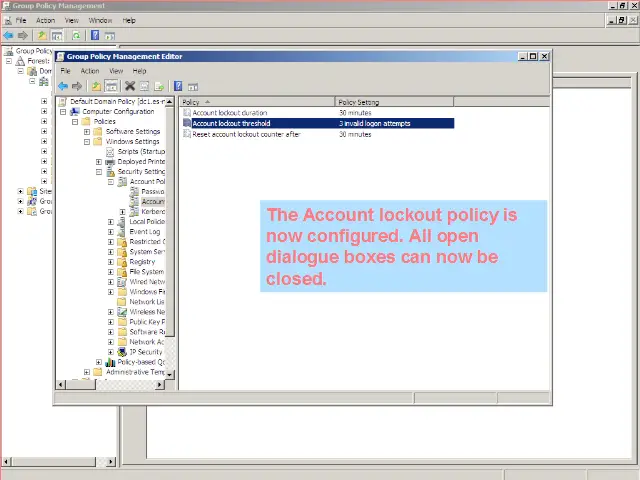Click the Delete (X) icon in the Editor toolbar
The height and width of the screenshot is (480, 640).
pos(129,86)
